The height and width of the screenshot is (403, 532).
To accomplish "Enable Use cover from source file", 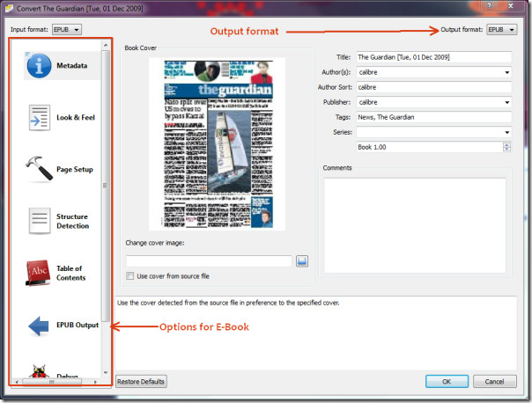I will 130,276.
